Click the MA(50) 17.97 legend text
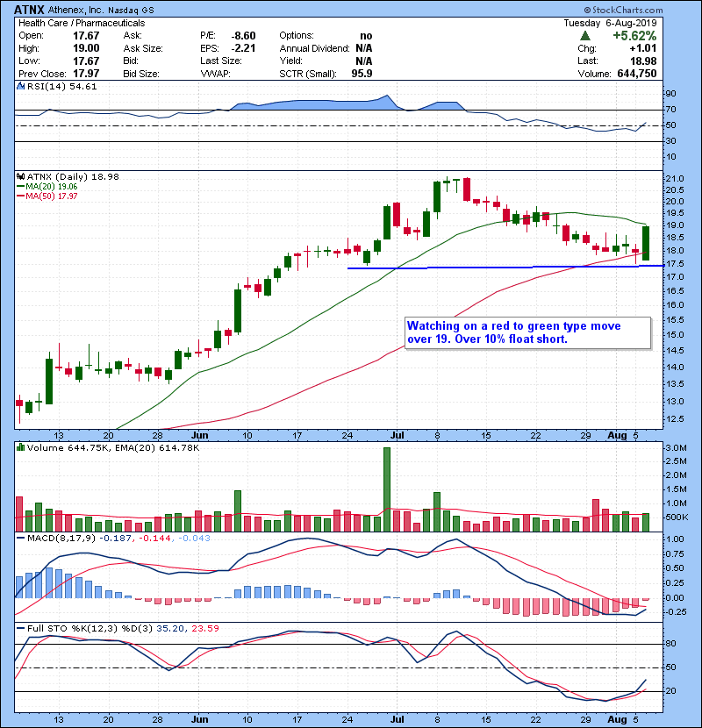Screen dimensions: 702x728 52,196
